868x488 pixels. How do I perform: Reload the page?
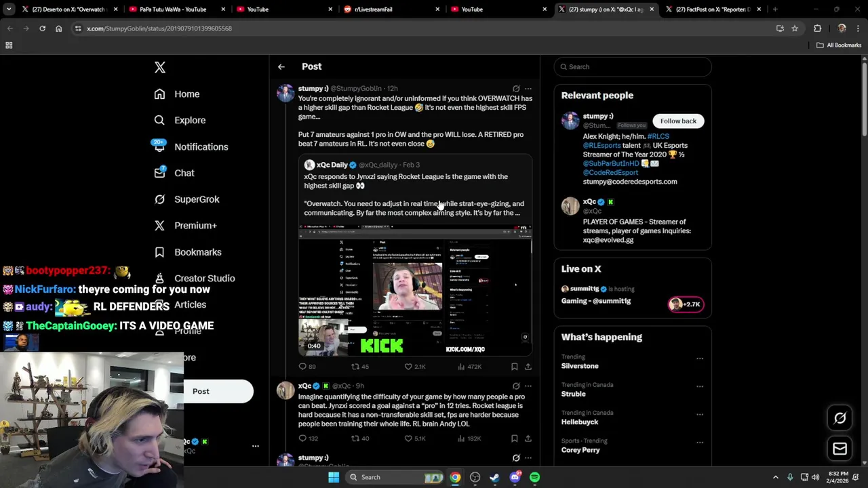click(x=42, y=28)
